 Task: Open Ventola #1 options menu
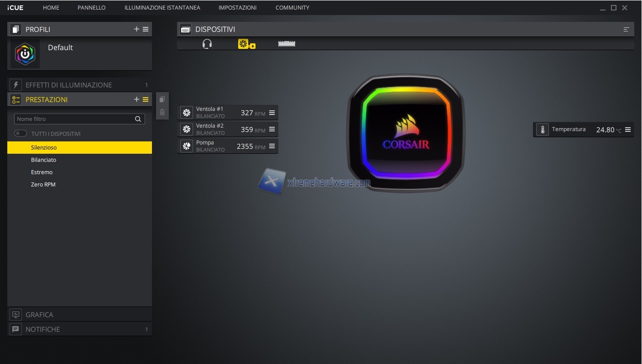(272, 113)
